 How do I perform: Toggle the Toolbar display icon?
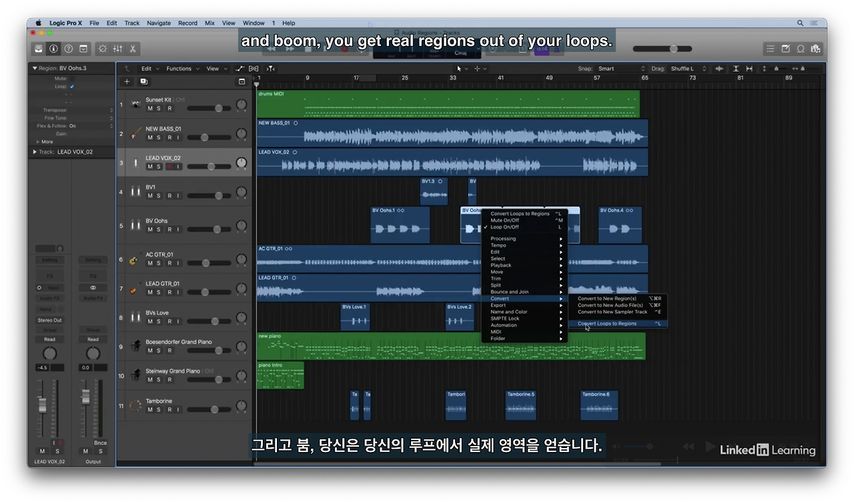[83, 49]
